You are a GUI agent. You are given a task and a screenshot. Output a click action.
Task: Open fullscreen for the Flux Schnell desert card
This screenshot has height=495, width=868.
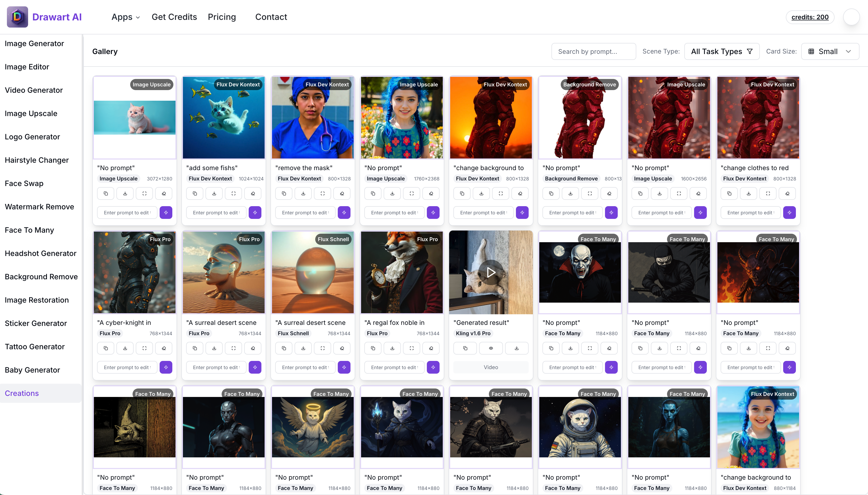click(x=323, y=348)
